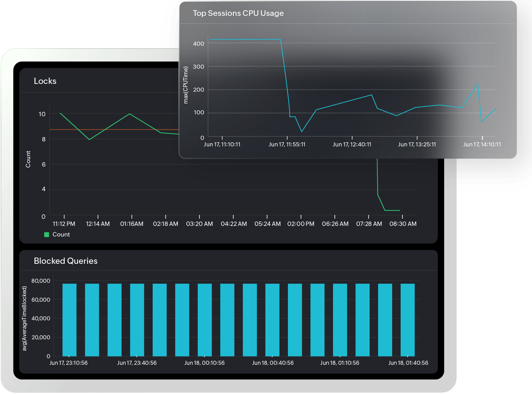Click the 08:30 AM axis label
The height and width of the screenshot is (394, 532).
[x=403, y=223]
